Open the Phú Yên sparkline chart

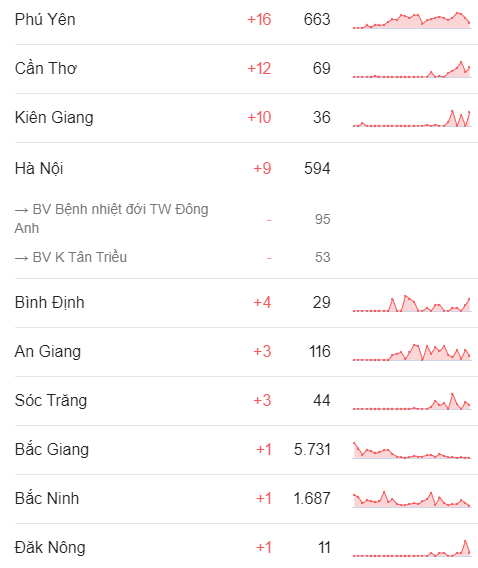coord(412,20)
